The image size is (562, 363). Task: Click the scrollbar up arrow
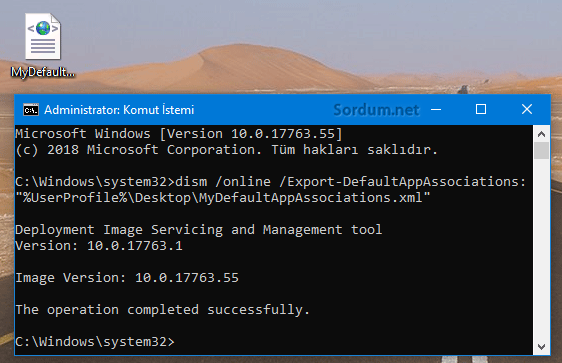point(541,134)
